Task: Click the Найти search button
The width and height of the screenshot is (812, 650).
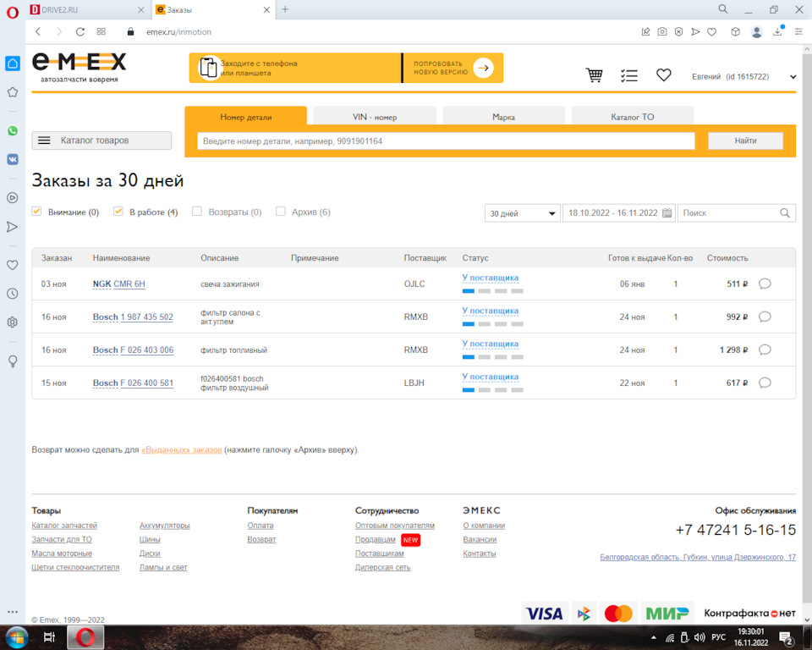Action: pos(745,140)
